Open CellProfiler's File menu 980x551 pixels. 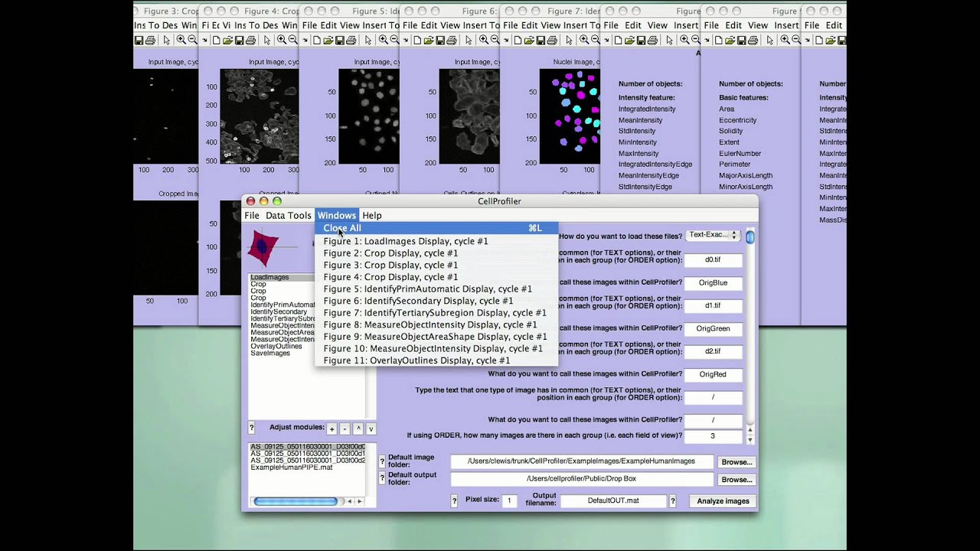[252, 216]
